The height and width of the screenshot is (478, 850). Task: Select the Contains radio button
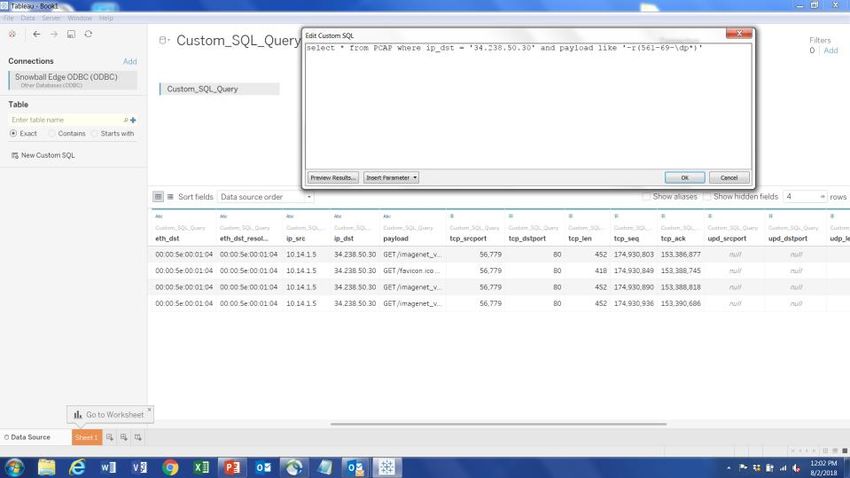[52, 133]
